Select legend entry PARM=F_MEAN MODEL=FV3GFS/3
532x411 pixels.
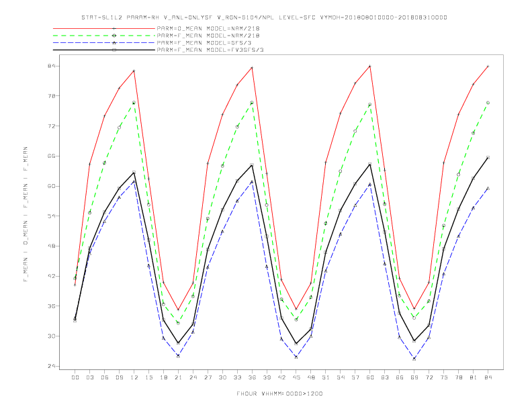pyautogui.click(x=210, y=50)
